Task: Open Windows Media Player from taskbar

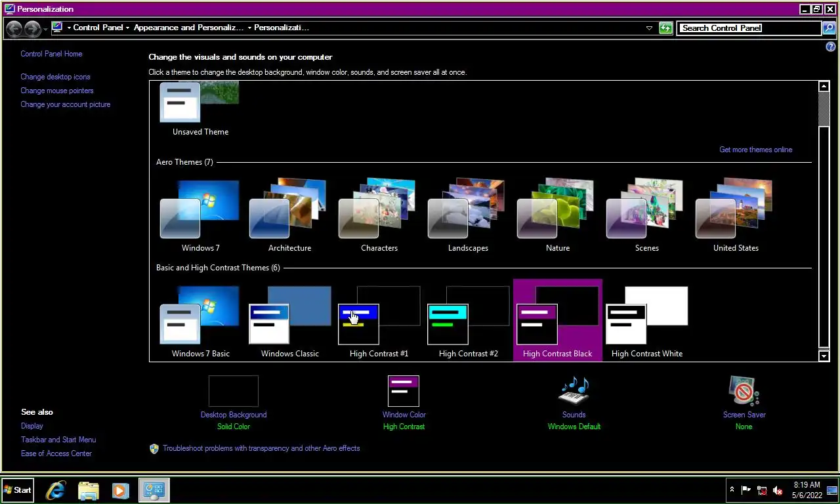Action: [120, 490]
